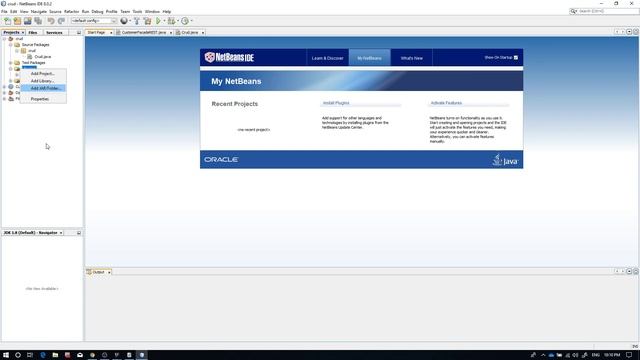The height and width of the screenshot is (360, 640).
Task: Open the dropdown arrow next to Profile Project
Action: click(191, 21)
